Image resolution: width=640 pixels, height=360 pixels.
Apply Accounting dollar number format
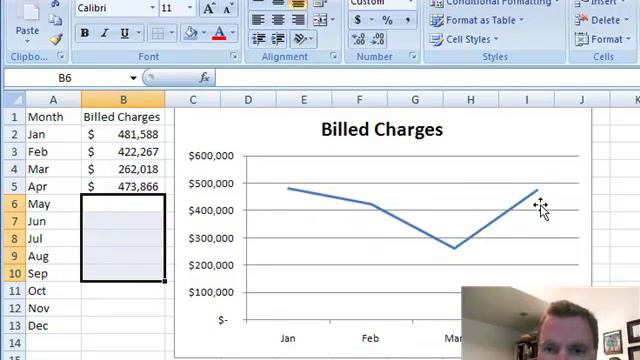point(358,20)
